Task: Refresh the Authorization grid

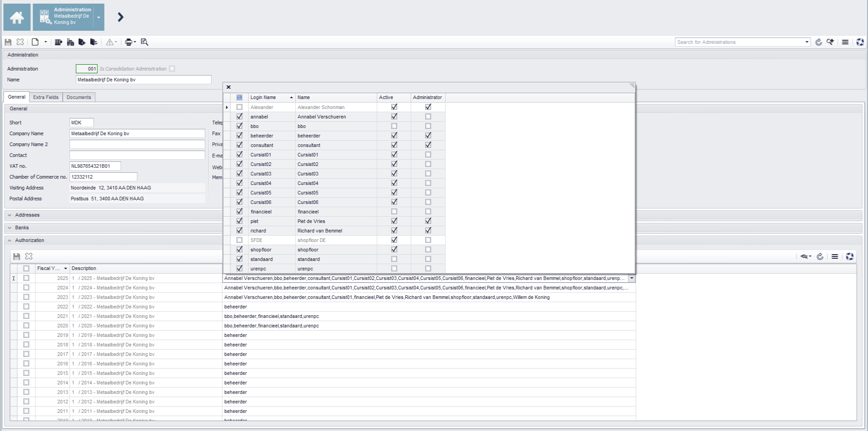Action: click(x=820, y=256)
